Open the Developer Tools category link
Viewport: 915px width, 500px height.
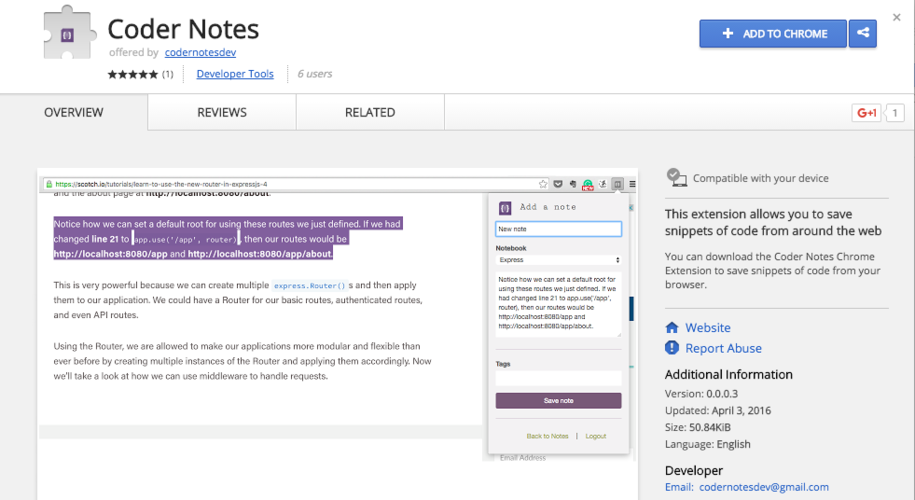point(235,74)
